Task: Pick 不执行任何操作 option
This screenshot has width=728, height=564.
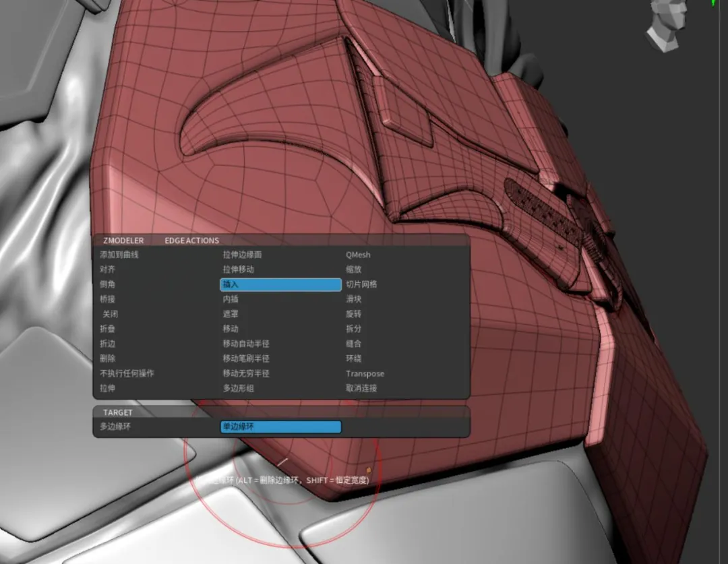Action: (x=127, y=373)
